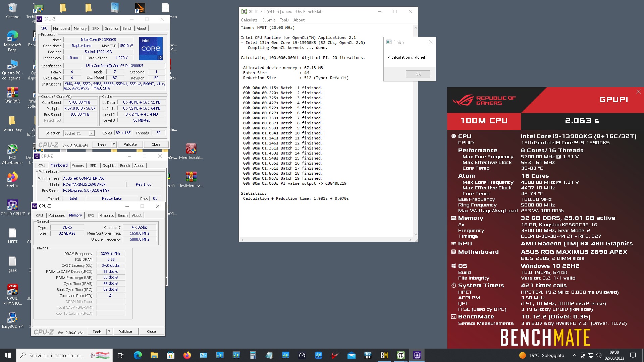Open Microsoft Edge desktop shortcut
The width and height of the screenshot is (644, 362).
pos(12,41)
